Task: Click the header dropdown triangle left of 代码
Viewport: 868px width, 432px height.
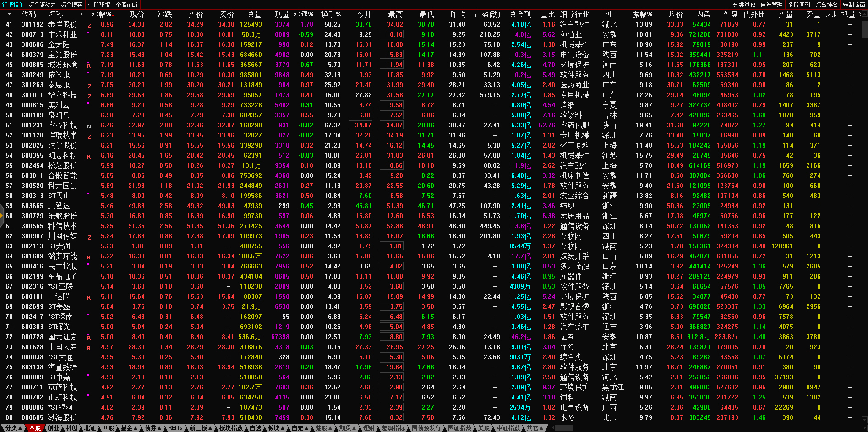Action: [x=9, y=15]
